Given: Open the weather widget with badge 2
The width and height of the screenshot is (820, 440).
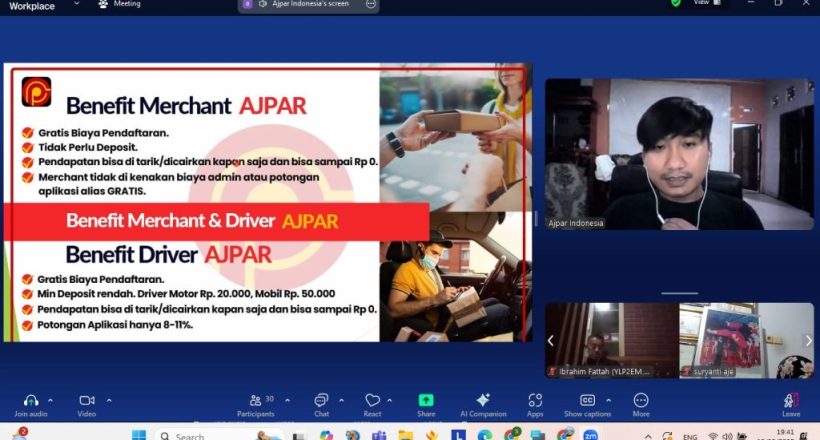Looking at the screenshot, I should 20,434.
